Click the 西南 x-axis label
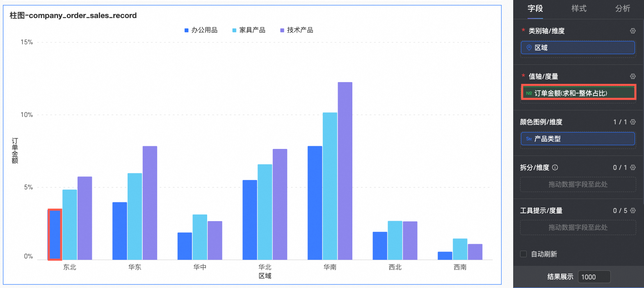Screen dimensions: 644x288 tap(460, 267)
